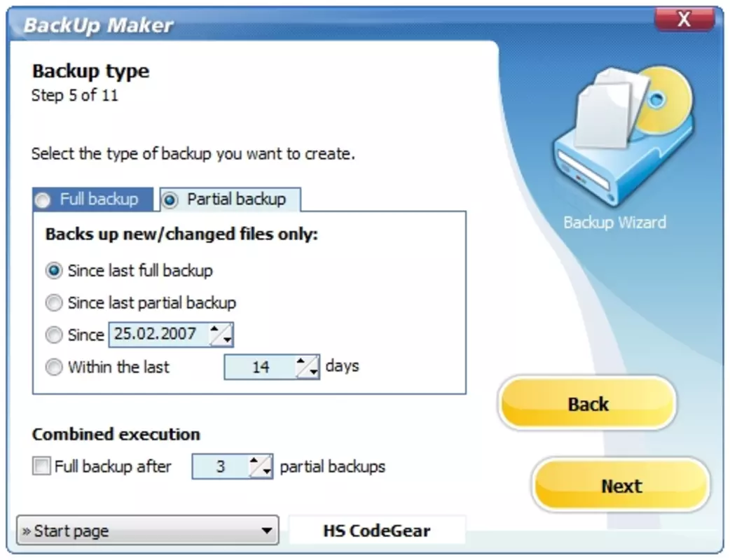Decrease the Since date with down arrow
Viewport: 730px width, 560px height.
point(227,340)
